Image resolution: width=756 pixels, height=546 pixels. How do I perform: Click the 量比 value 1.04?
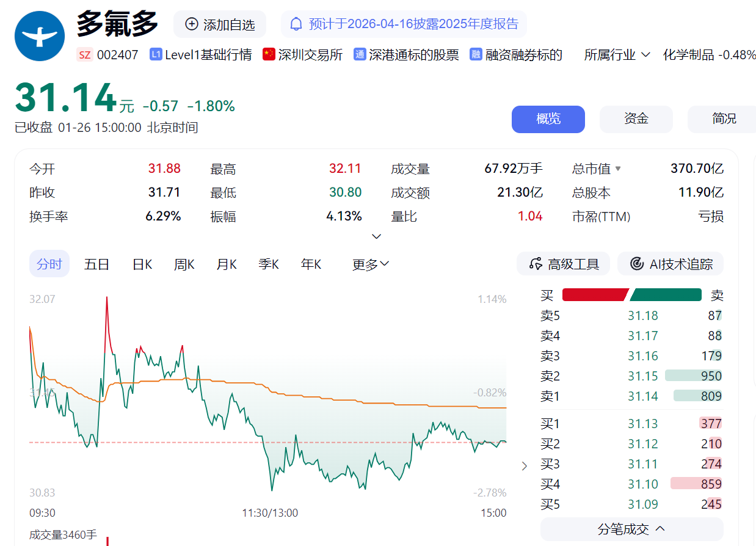(530, 216)
